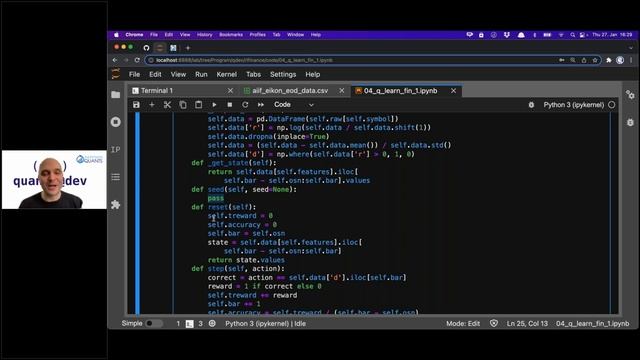Open the macOS History menu
640x360 pixels.
click(204, 35)
